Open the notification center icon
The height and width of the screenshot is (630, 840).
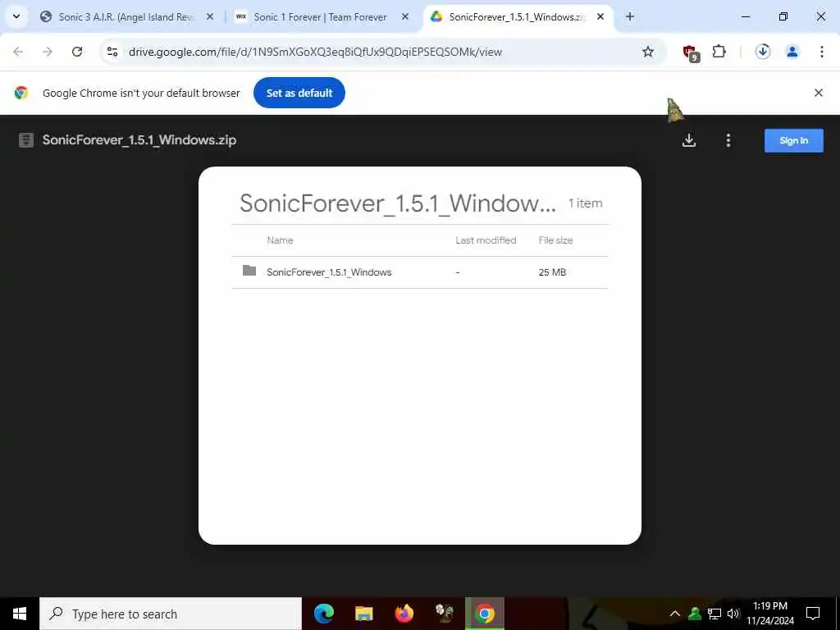(813, 614)
